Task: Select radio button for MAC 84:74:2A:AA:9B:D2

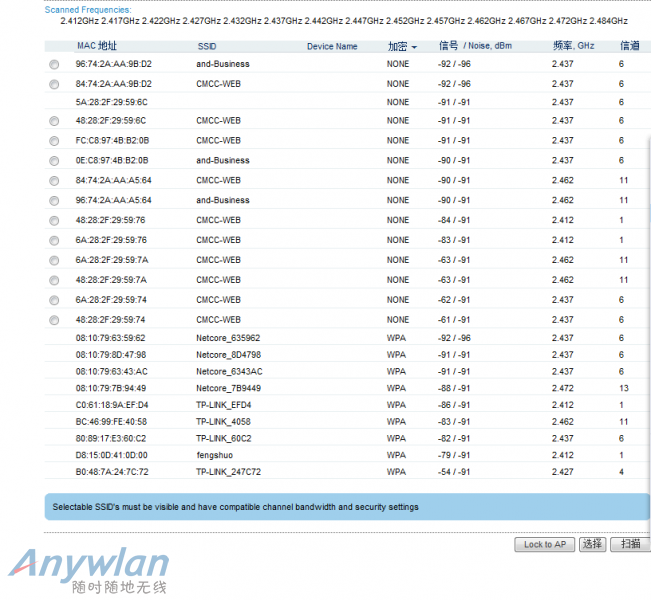Action: coord(54,84)
